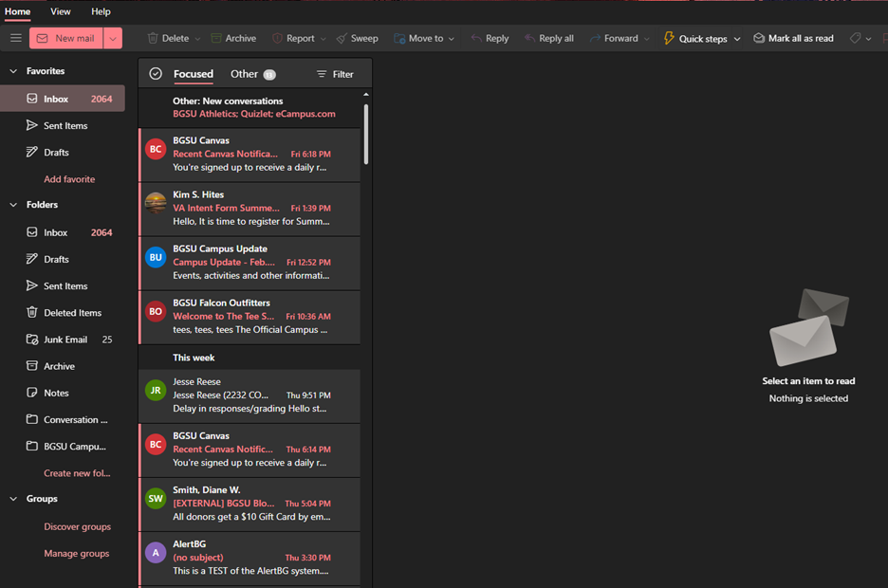Open BGSU Canvas email from Thu 6:14 PM
Viewport: 888px width, 588px height.
(250, 450)
